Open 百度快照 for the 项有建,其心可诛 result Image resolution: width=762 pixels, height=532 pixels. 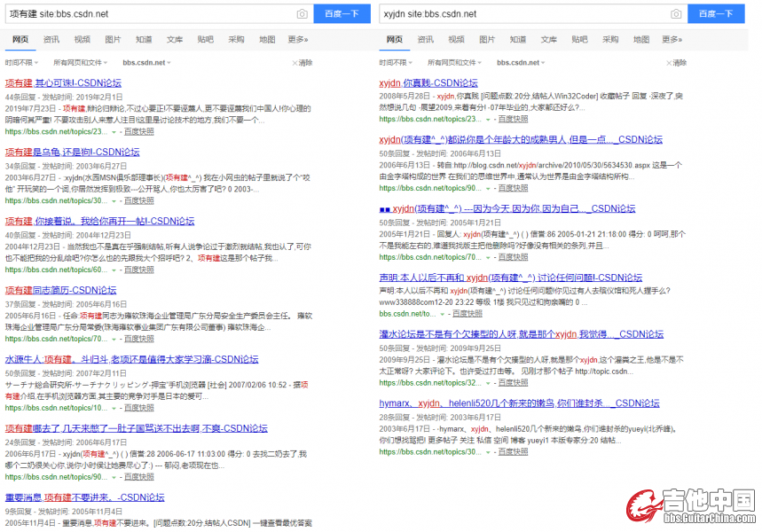click(x=139, y=131)
